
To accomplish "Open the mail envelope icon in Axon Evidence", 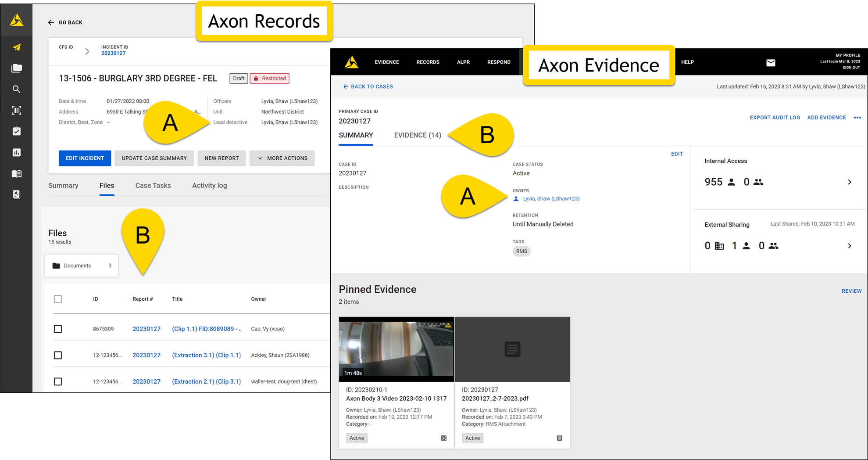I will coord(771,62).
